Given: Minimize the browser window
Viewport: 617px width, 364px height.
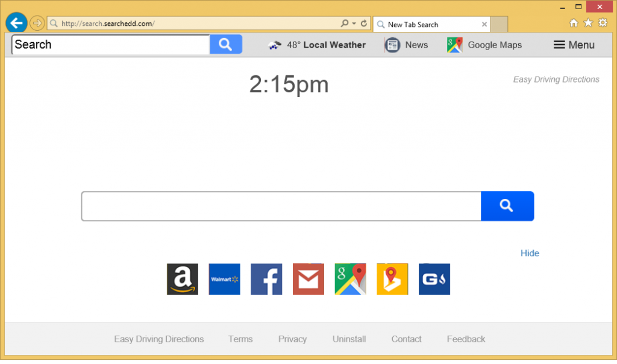Looking at the screenshot, I should tap(563, 7).
